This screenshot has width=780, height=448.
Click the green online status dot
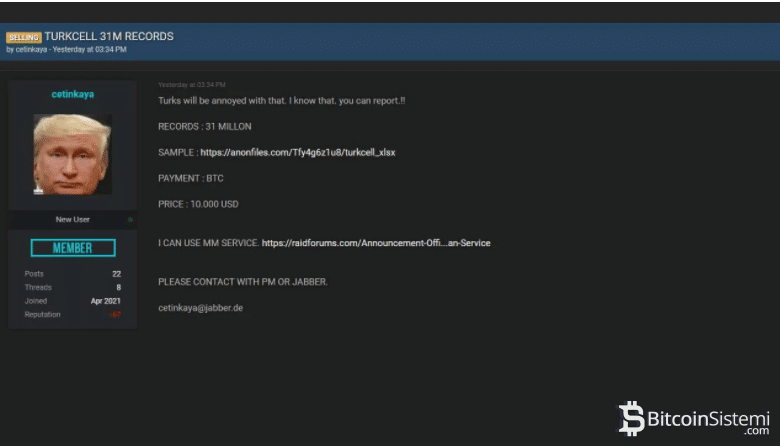click(x=130, y=219)
